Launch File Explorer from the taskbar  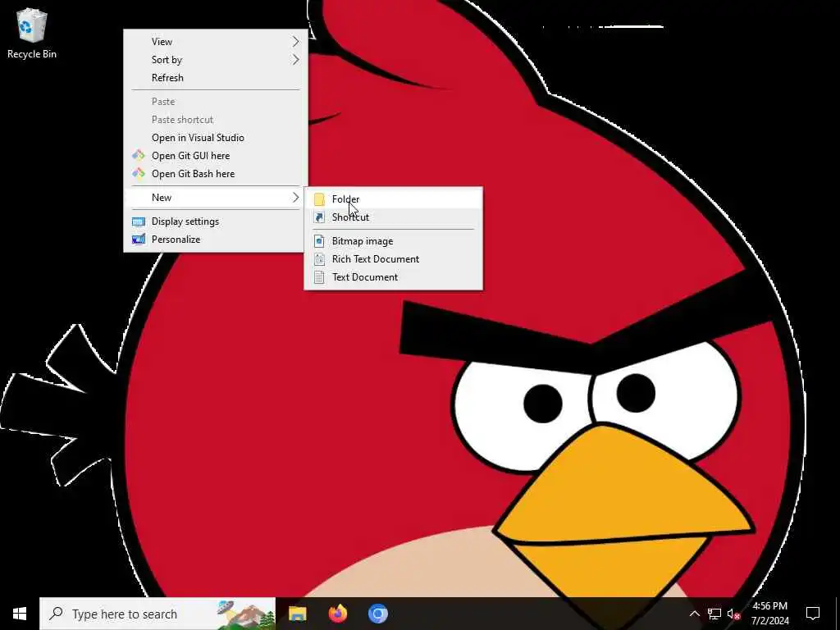297,614
